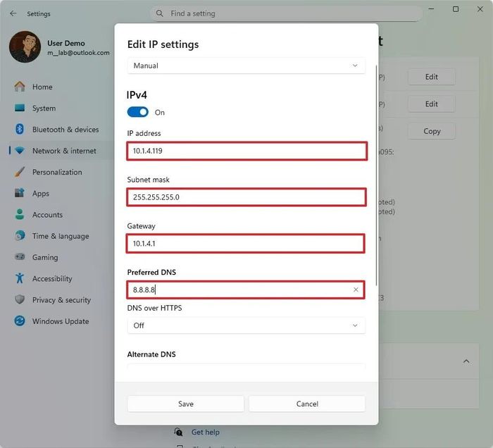Click the Personalization paintbrush icon
Screen dimensions: 493x448
pos(20,172)
